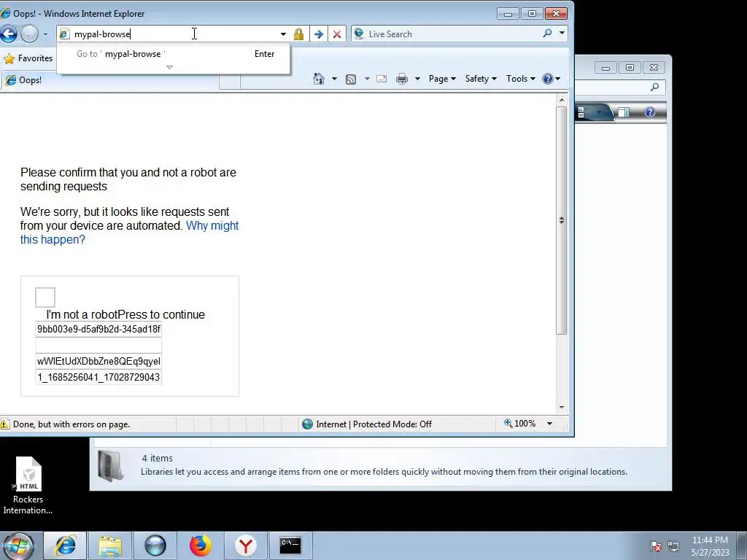Click the Libraries icon in details pane
Image resolution: width=747 pixels, height=560 pixels.
click(111, 466)
